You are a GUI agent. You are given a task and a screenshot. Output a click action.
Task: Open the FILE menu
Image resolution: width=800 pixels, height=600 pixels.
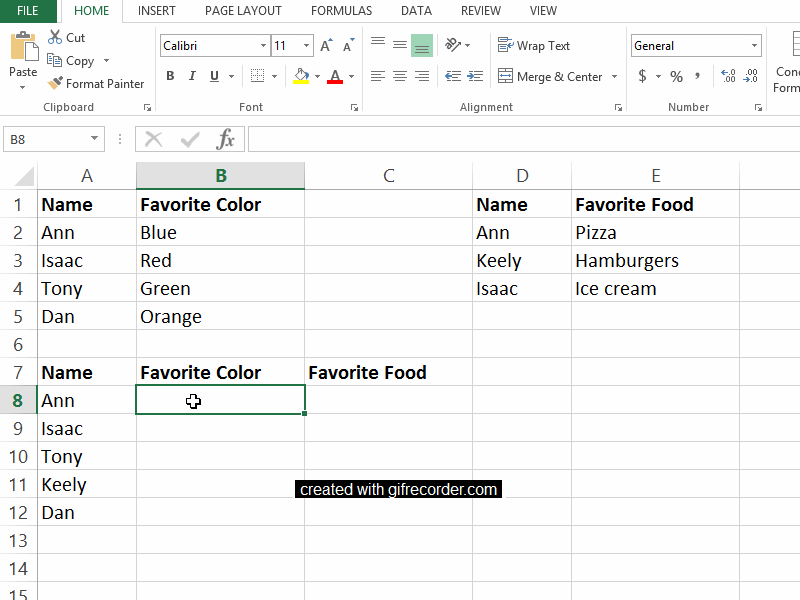(27, 11)
